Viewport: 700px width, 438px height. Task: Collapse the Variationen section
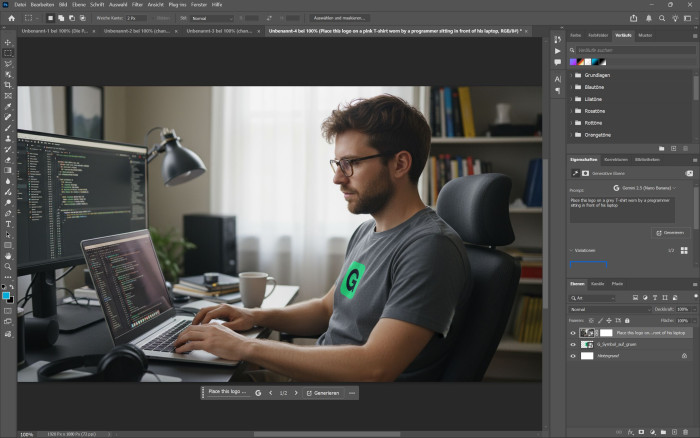click(x=571, y=250)
